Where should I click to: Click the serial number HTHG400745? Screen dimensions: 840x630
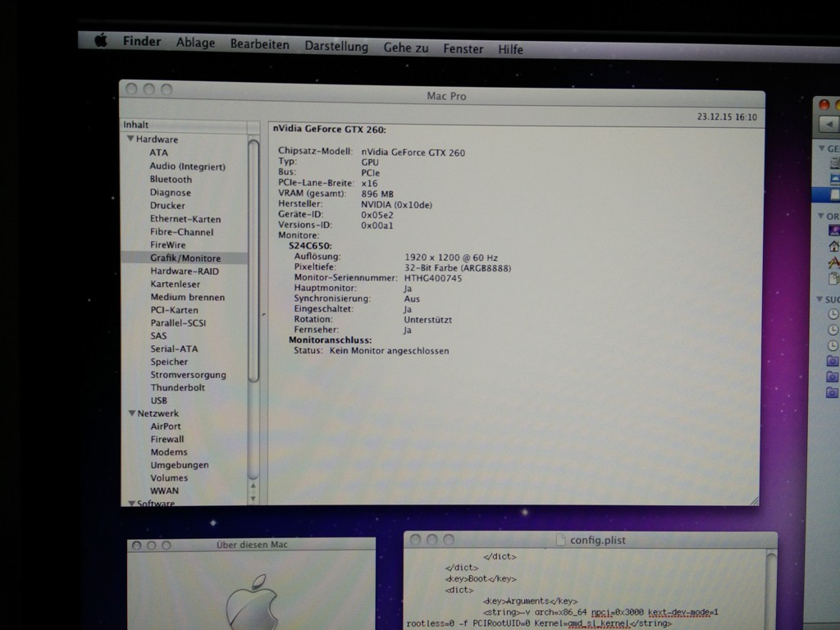pos(433,278)
